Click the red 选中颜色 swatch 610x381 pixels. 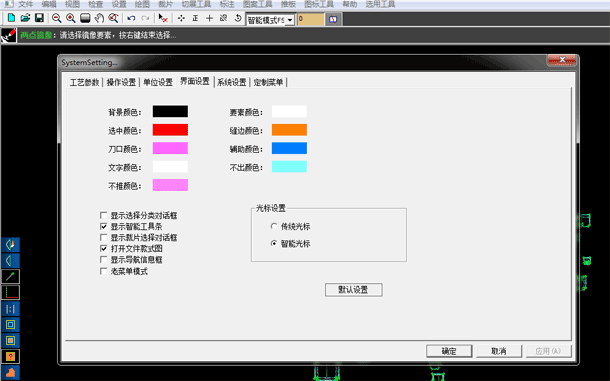[170, 130]
